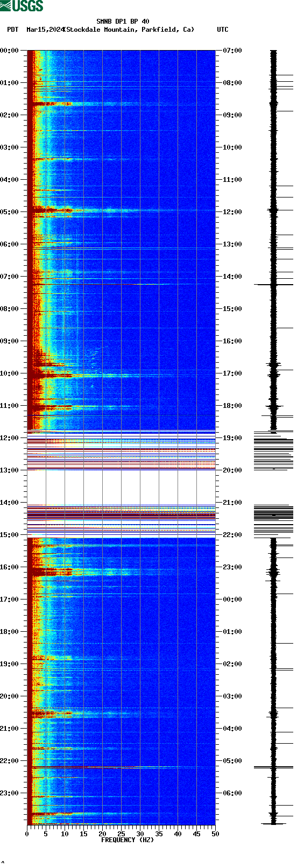The height and width of the screenshot is (868, 297).
Task: Click the 40 Hz frequency tick label
Action: click(178, 834)
